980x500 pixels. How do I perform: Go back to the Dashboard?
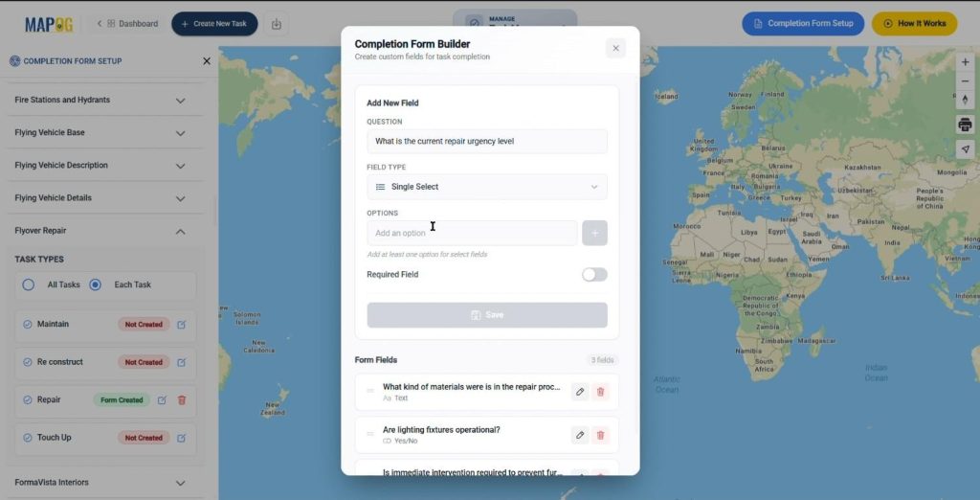click(127, 24)
